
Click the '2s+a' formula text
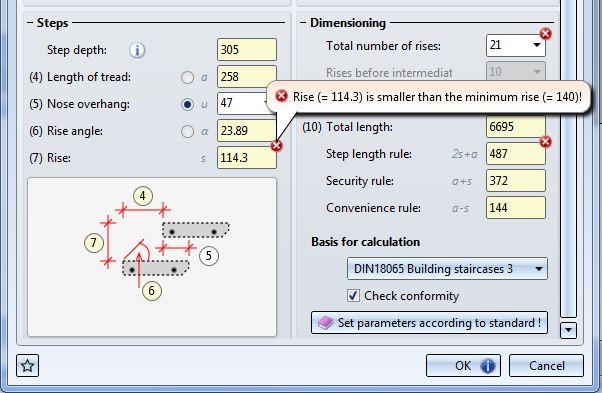coord(465,154)
